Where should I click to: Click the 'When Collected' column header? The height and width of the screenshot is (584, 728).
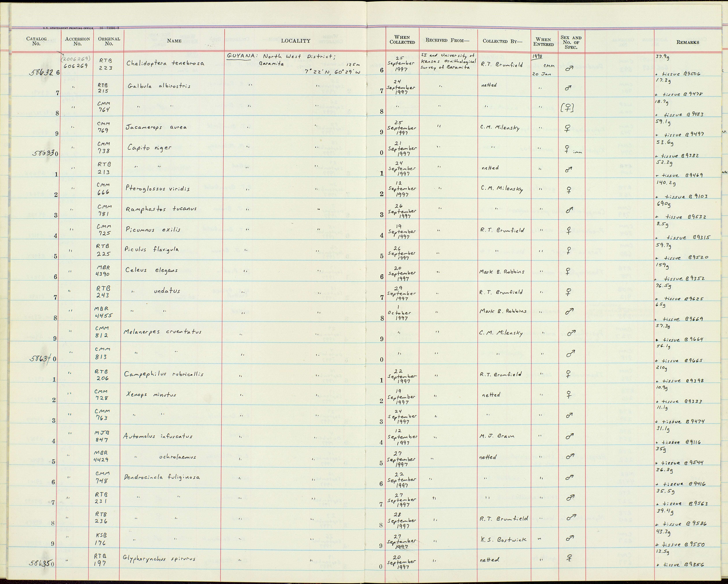[402, 40]
